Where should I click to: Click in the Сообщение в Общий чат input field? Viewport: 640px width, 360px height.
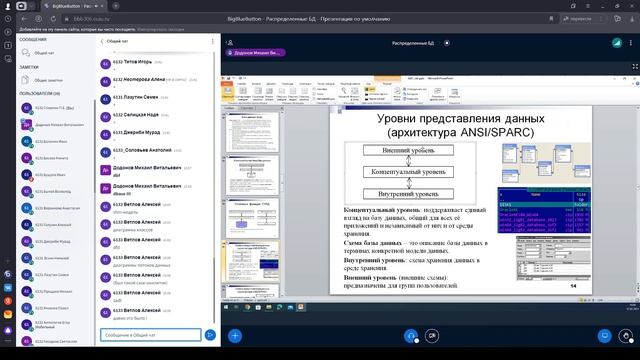point(151,335)
